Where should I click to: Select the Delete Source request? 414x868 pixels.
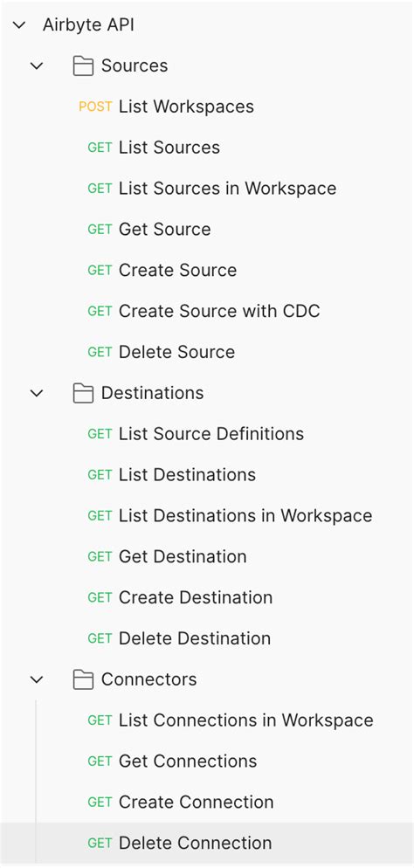point(207,352)
